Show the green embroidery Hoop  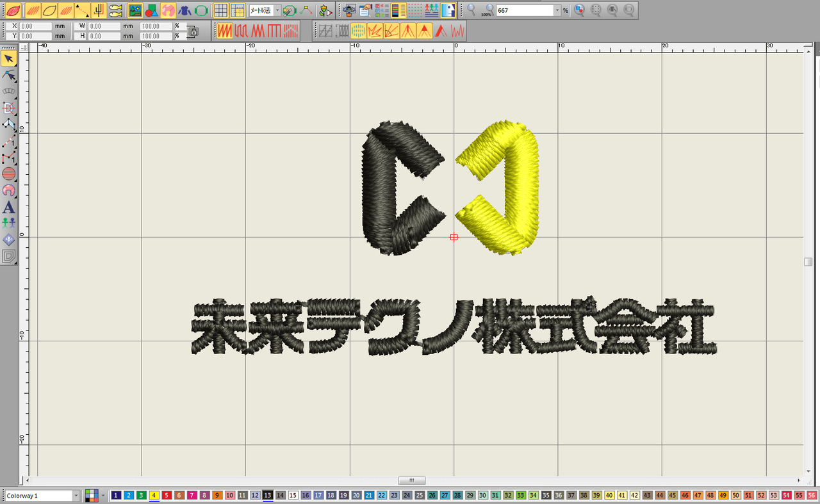point(201,10)
